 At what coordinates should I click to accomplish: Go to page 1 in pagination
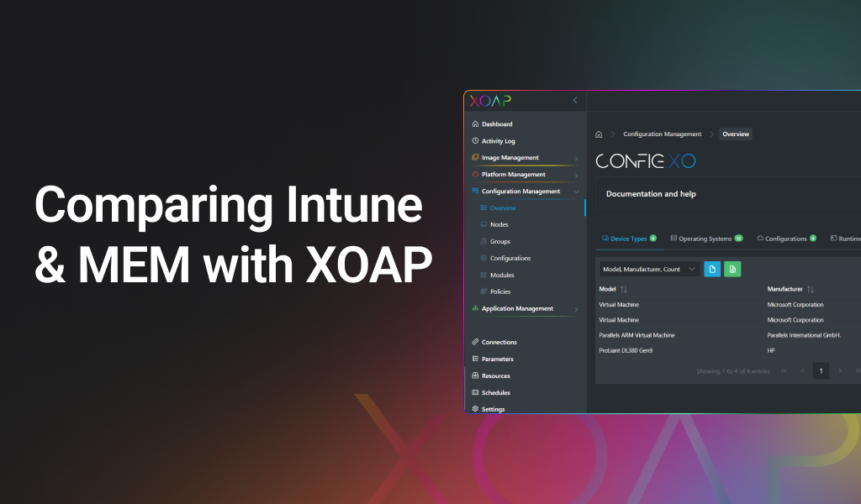(x=821, y=371)
